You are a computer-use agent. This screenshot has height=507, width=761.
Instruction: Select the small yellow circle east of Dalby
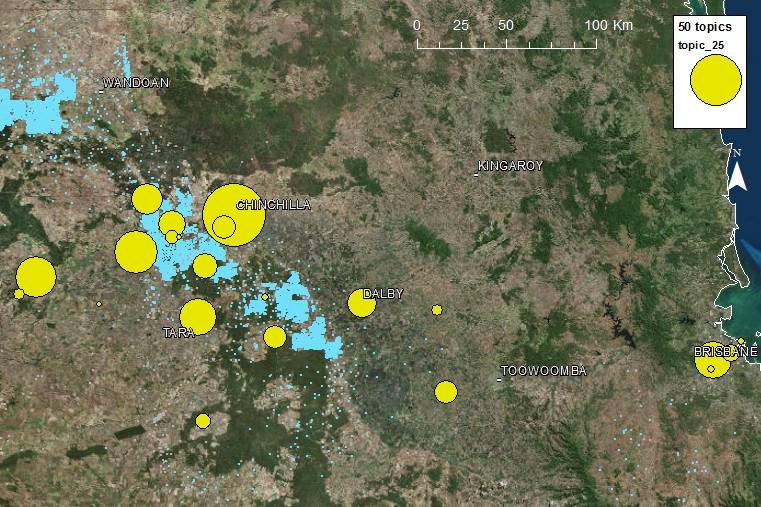(x=437, y=310)
